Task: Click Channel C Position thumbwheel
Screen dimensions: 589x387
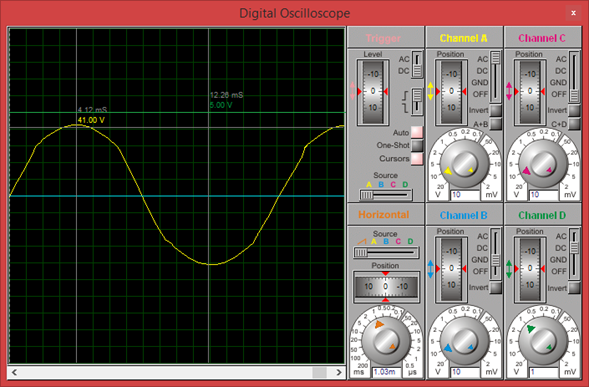Action: coord(530,91)
